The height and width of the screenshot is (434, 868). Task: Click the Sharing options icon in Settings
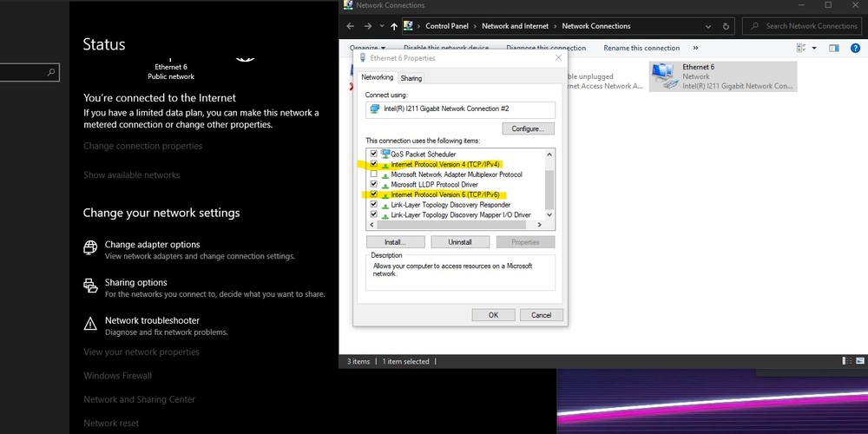point(90,286)
